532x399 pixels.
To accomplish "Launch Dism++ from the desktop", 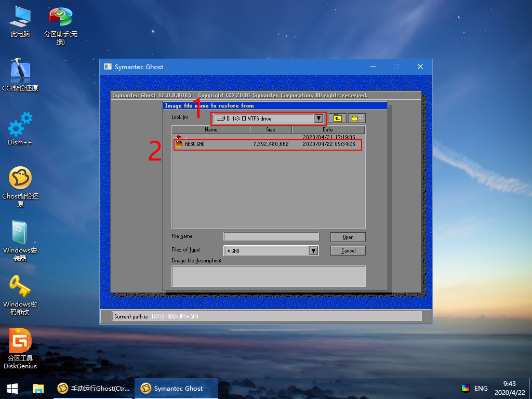I will click(x=20, y=129).
